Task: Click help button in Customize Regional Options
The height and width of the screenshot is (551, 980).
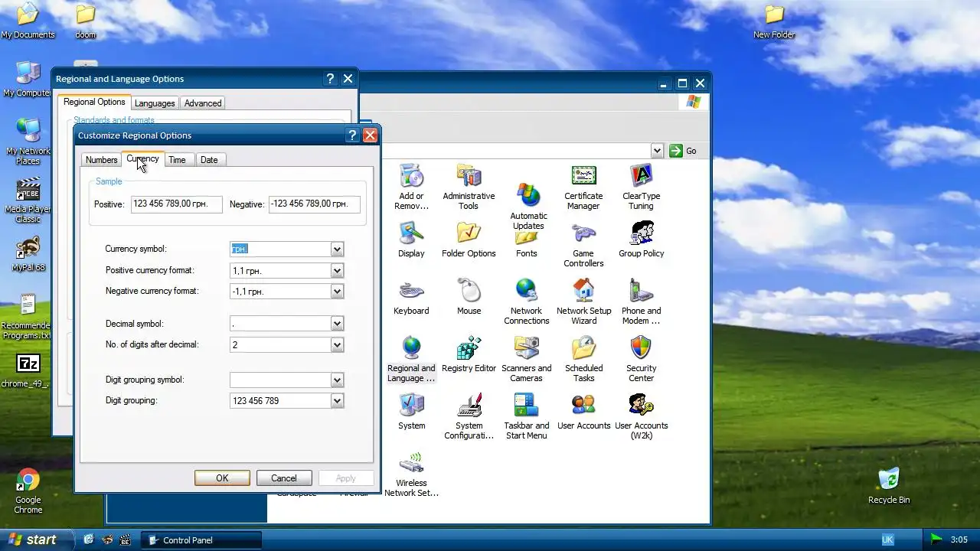Action: click(352, 135)
